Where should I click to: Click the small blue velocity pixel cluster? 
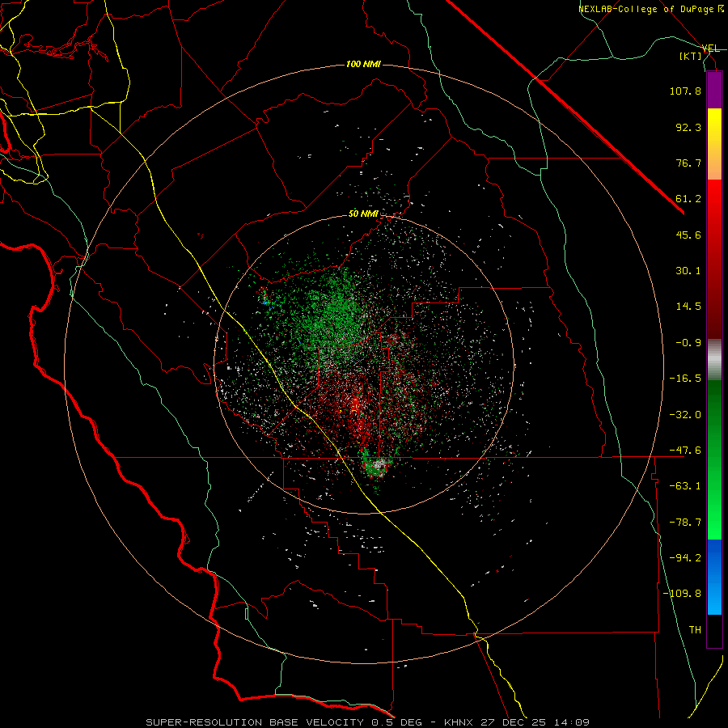pyautogui.click(x=265, y=303)
